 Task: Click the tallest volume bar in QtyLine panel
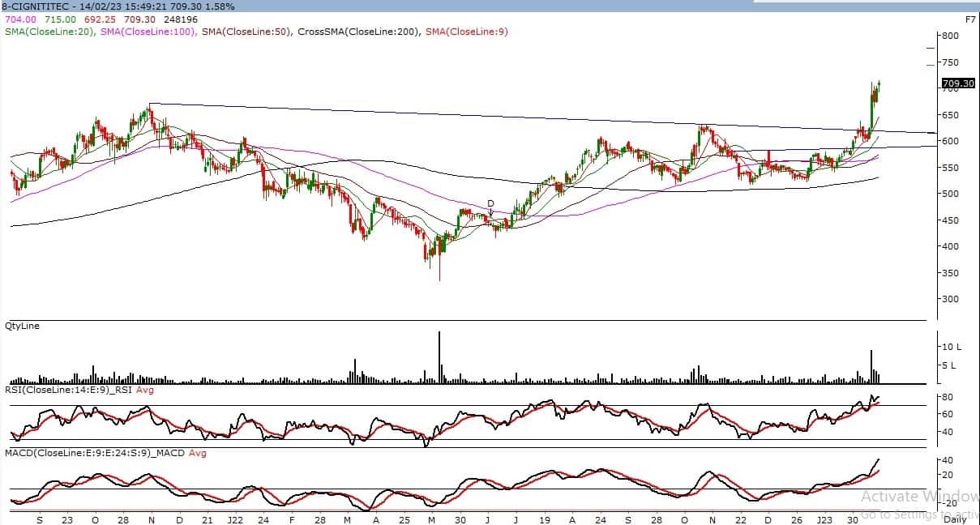(x=439, y=356)
